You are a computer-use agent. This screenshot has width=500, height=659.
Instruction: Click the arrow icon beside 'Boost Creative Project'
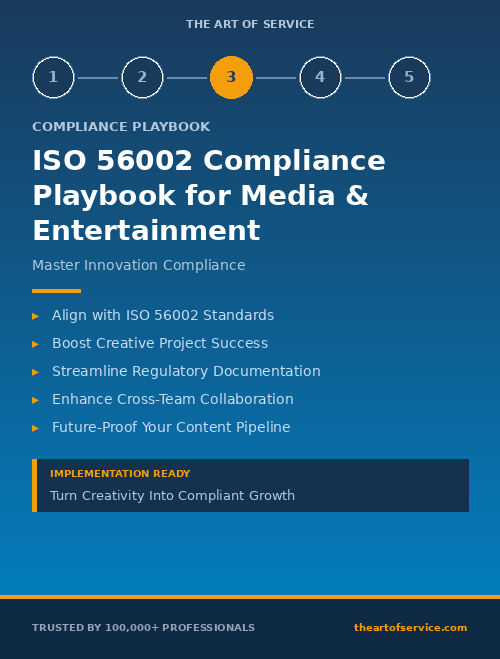tap(35, 344)
